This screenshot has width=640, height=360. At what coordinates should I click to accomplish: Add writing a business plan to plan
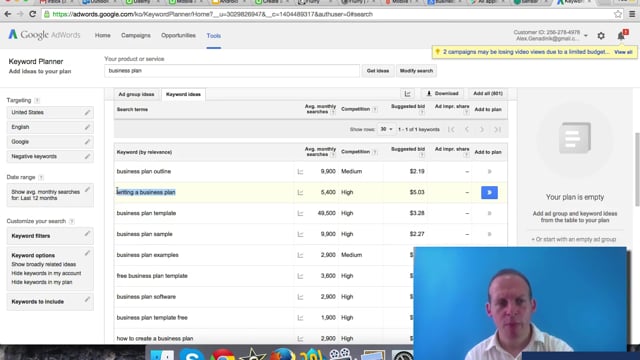pos(489,192)
